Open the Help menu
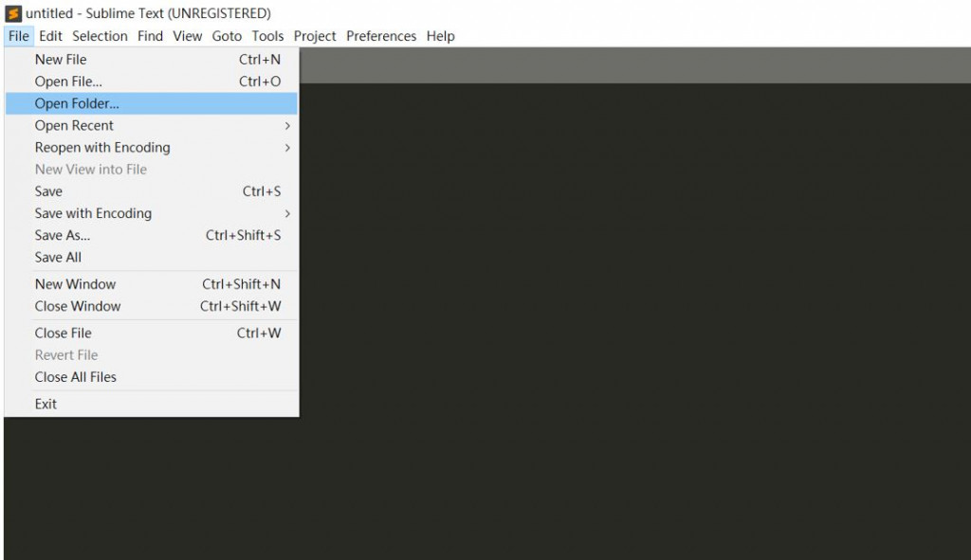The width and height of the screenshot is (971, 560). pos(440,36)
